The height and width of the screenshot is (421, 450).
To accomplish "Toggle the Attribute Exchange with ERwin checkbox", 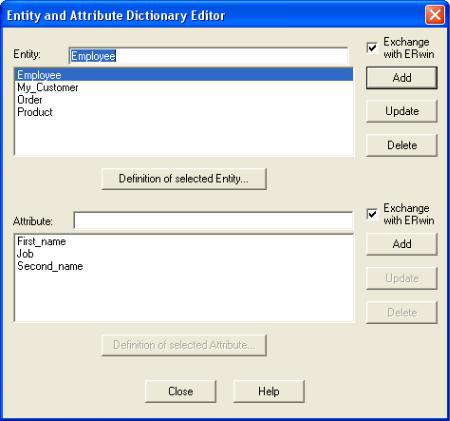I will click(x=372, y=214).
